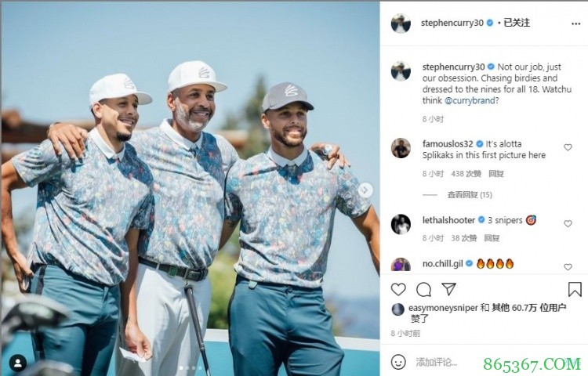Open the three-dot more options menu

click(576, 23)
